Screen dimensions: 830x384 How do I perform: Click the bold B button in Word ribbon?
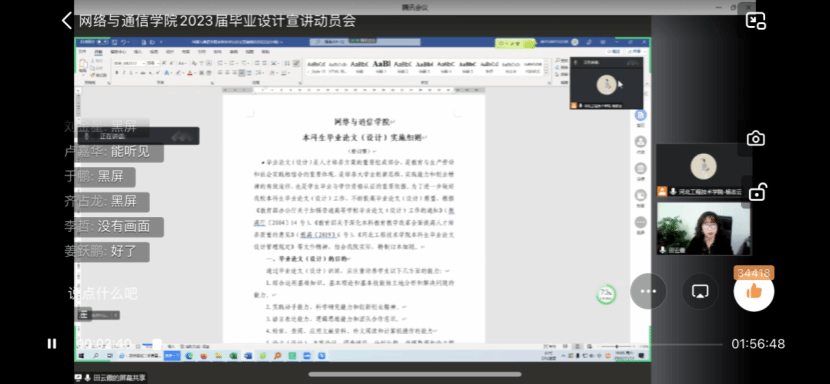[117, 73]
